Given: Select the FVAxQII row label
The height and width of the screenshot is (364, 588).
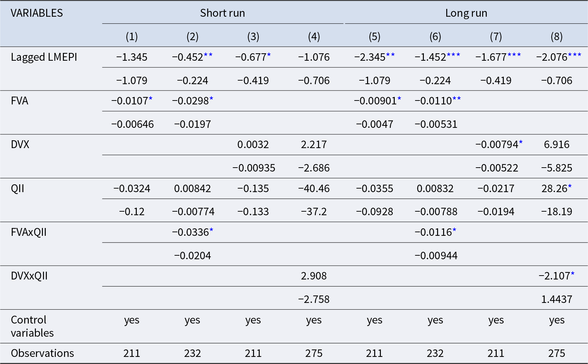Looking at the screenshot, I should pos(29,232).
